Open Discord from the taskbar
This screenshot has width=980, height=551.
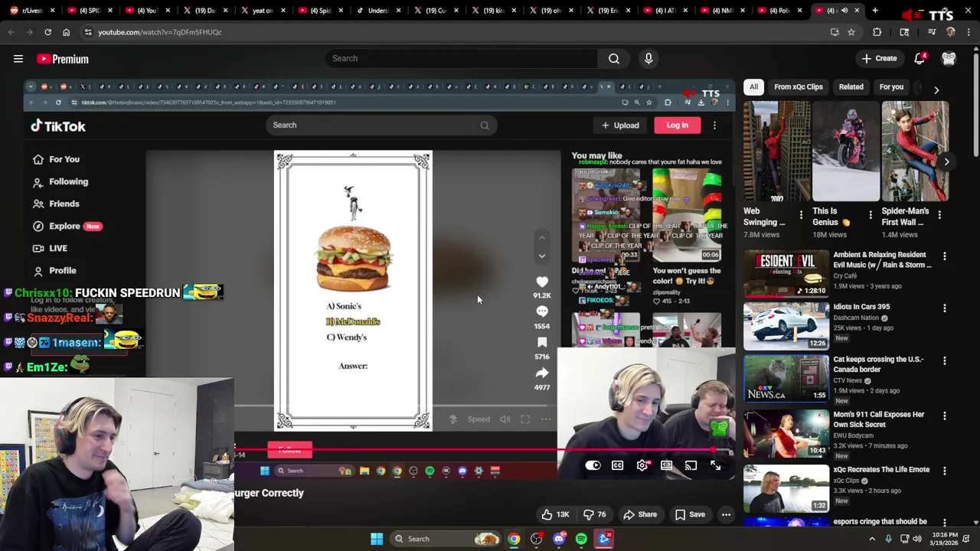tap(559, 539)
